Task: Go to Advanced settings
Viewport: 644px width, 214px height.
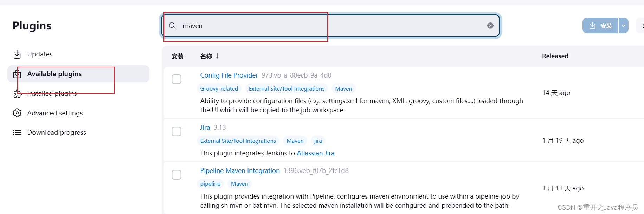Action: (x=55, y=113)
